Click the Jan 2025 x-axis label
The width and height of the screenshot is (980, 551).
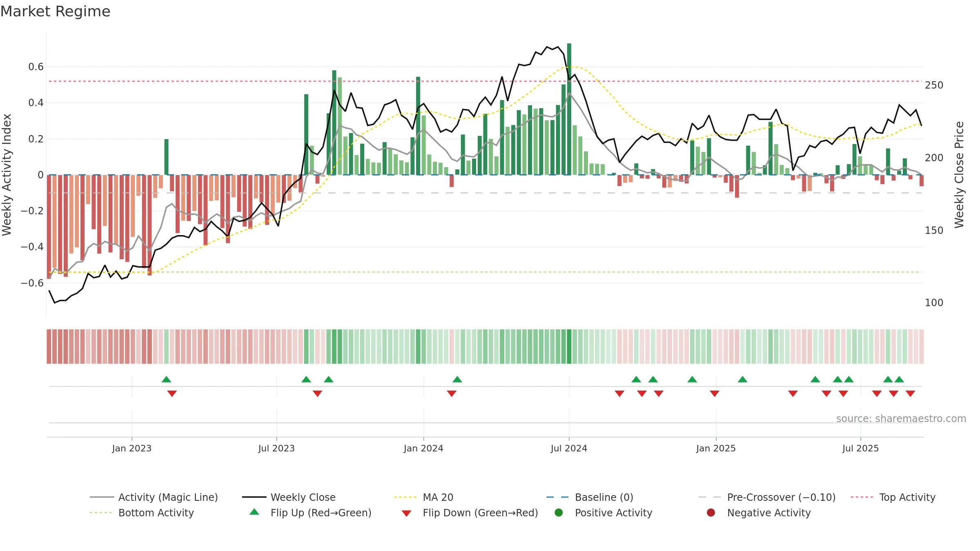[716, 449]
